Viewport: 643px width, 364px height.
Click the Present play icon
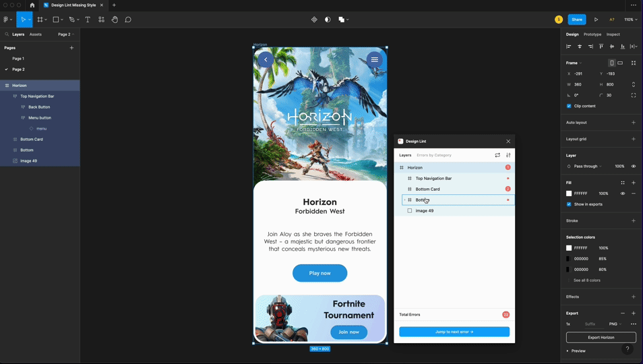(x=596, y=20)
